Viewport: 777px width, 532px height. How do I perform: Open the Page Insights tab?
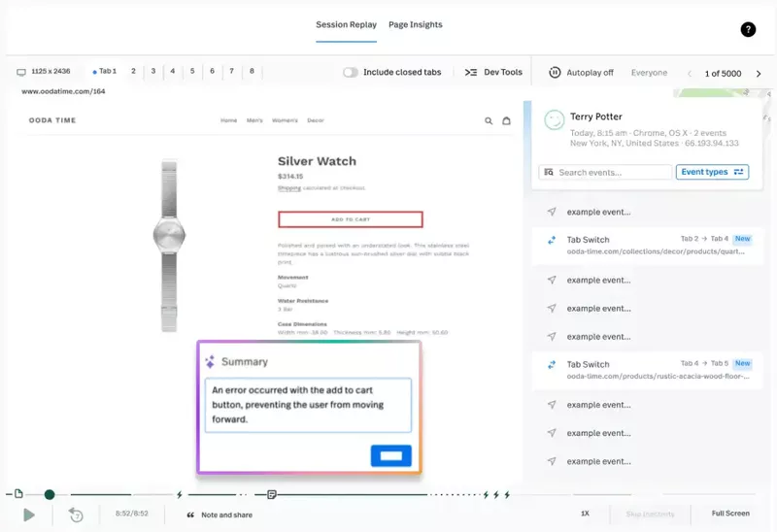tap(416, 25)
